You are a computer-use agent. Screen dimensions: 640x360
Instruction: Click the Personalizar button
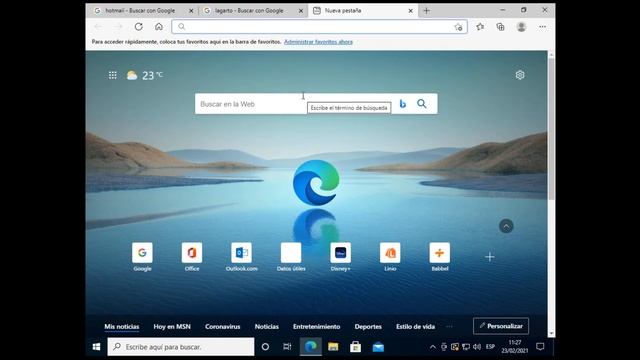pos(501,326)
